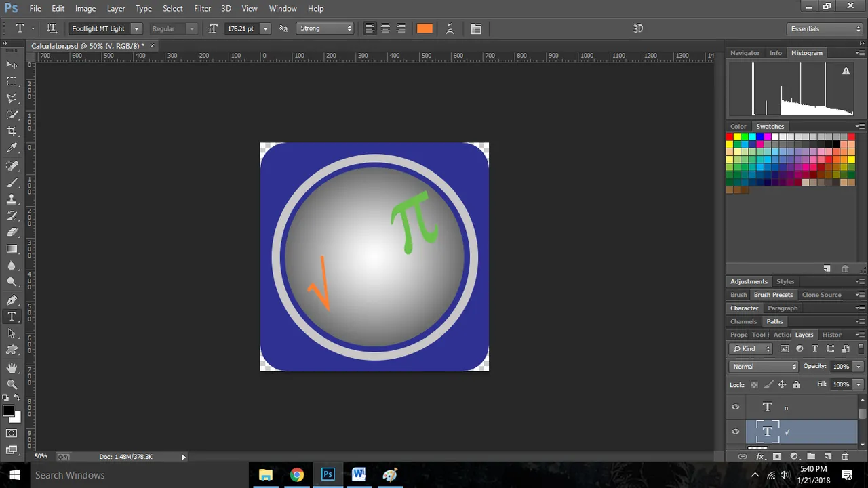
Task: Click the create warped text icon
Action: click(450, 28)
